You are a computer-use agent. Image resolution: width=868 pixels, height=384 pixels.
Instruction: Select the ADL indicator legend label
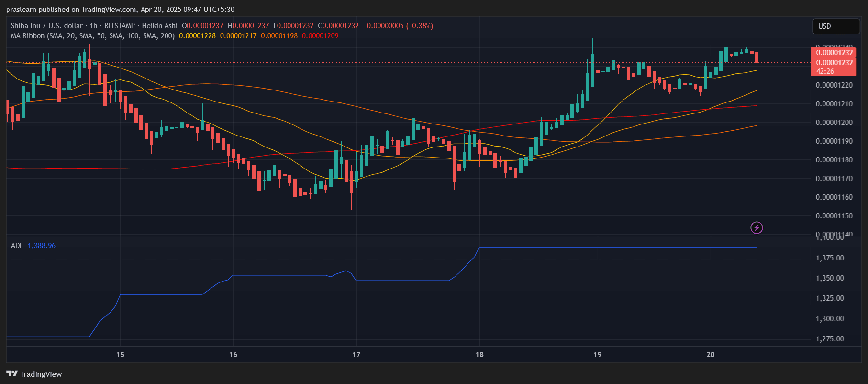pyautogui.click(x=17, y=246)
